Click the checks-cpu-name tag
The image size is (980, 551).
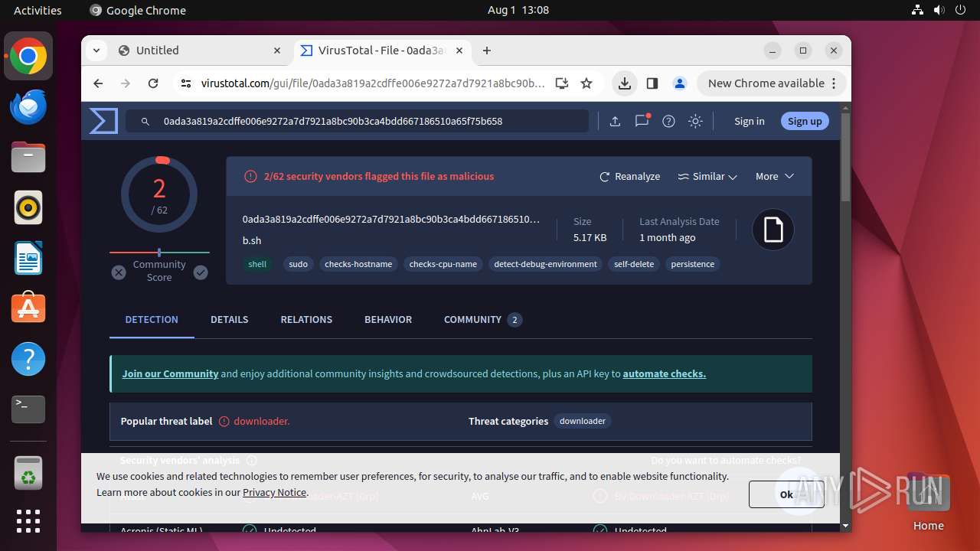coord(443,264)
